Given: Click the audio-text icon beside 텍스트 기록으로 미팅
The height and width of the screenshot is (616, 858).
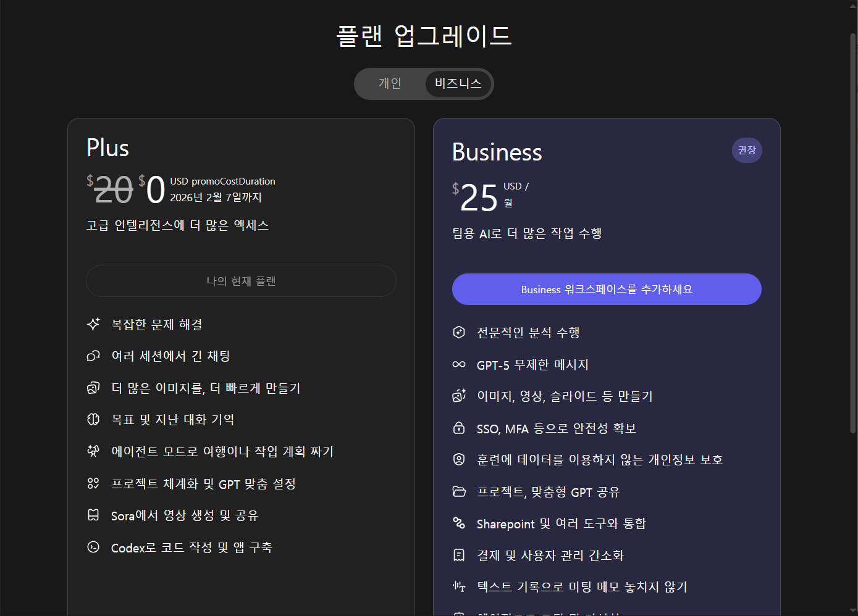Looking at the screenshot, I should pyautogui.click(x=459, y=586).
